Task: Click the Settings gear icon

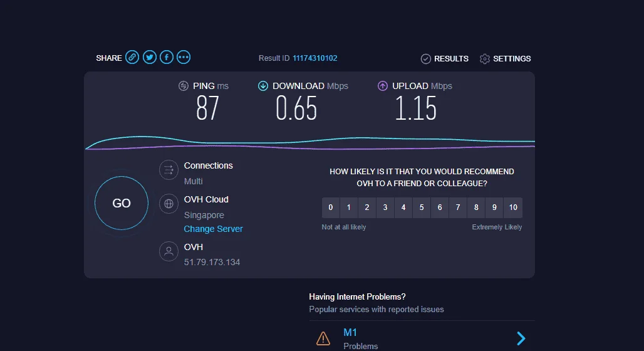Action: (485, 59)
